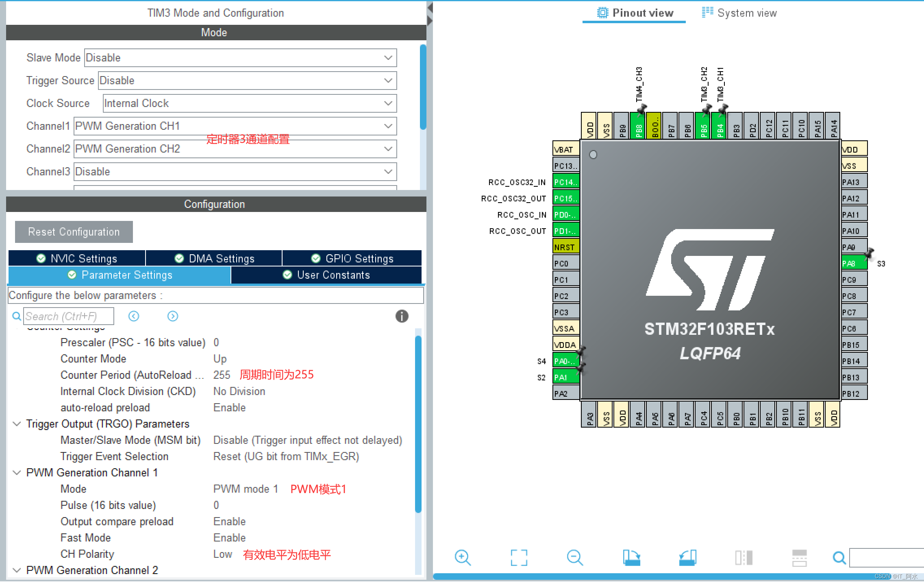The height and width of the screenshot is (583, 924).
Task: Select the PB15 pin on chip
Action: pos(854,345)
